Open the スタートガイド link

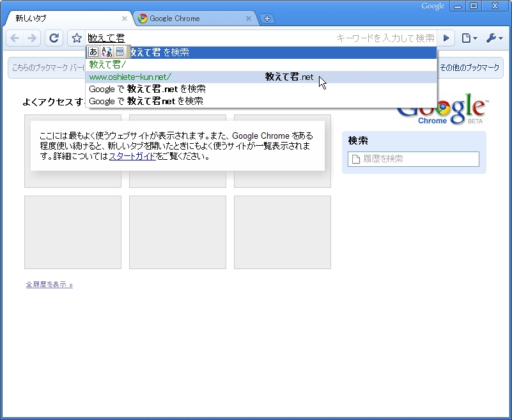132,157
